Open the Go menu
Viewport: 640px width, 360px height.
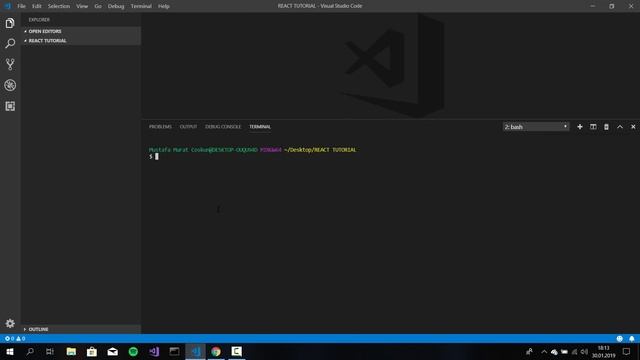(98, 6)
